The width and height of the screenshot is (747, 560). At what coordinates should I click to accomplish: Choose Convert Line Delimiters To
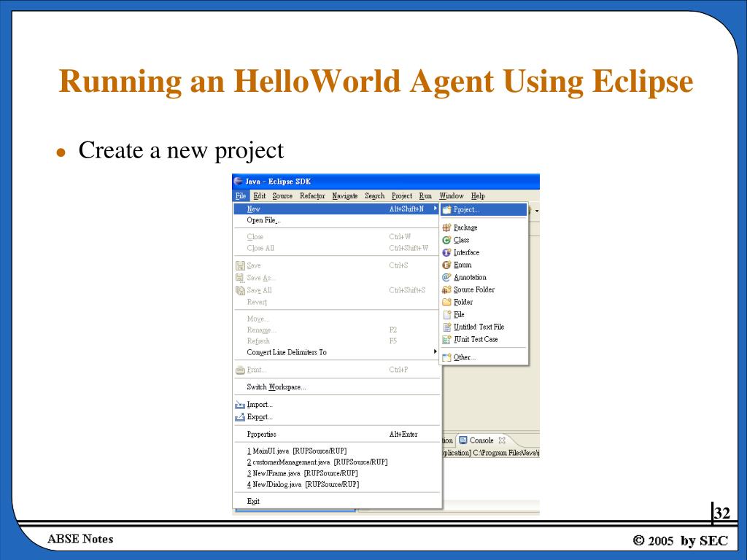pos(336,352)
